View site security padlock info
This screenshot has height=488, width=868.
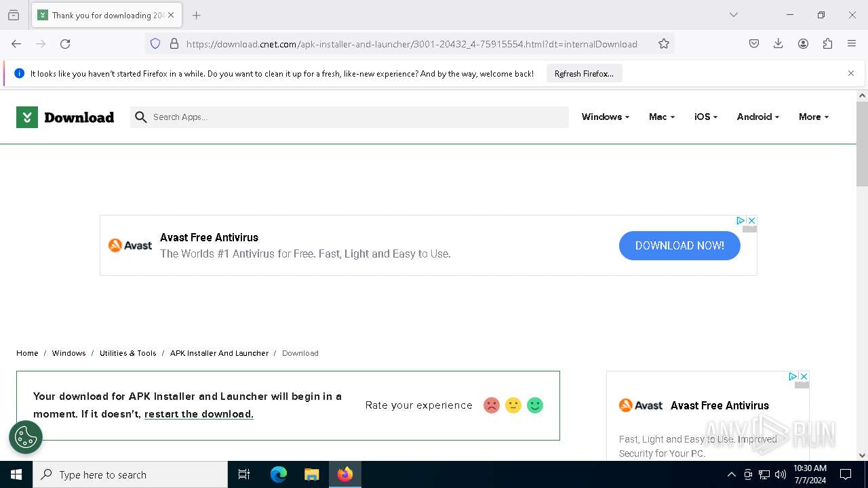(x=174, y=43)
